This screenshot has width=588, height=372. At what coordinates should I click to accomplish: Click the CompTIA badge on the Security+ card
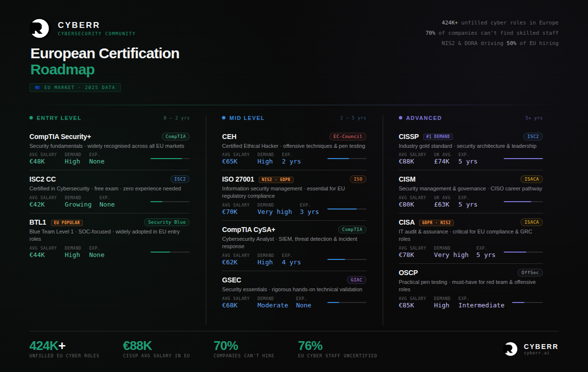click(x=175, y=137)
